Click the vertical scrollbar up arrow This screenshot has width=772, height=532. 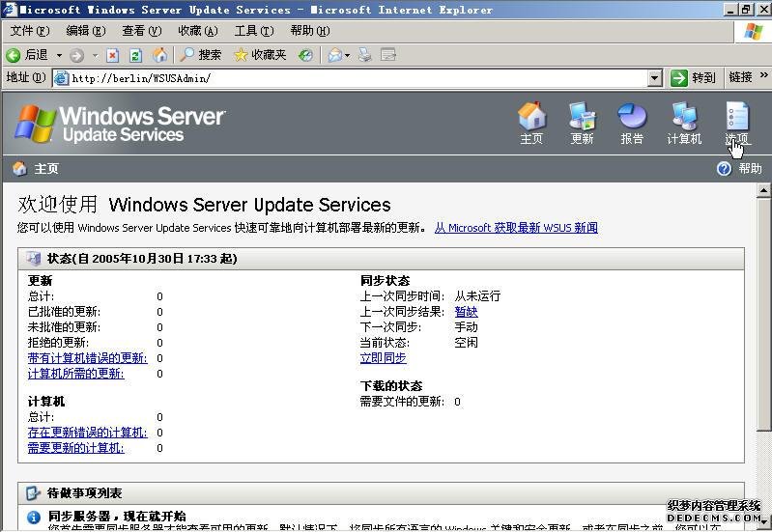point(763,190)
